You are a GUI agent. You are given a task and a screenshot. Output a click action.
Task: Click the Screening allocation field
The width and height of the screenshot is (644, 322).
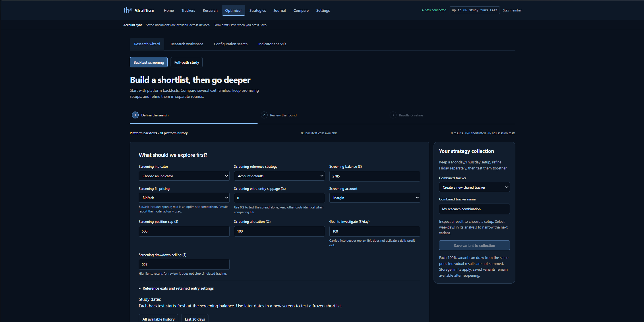[279, 231]
